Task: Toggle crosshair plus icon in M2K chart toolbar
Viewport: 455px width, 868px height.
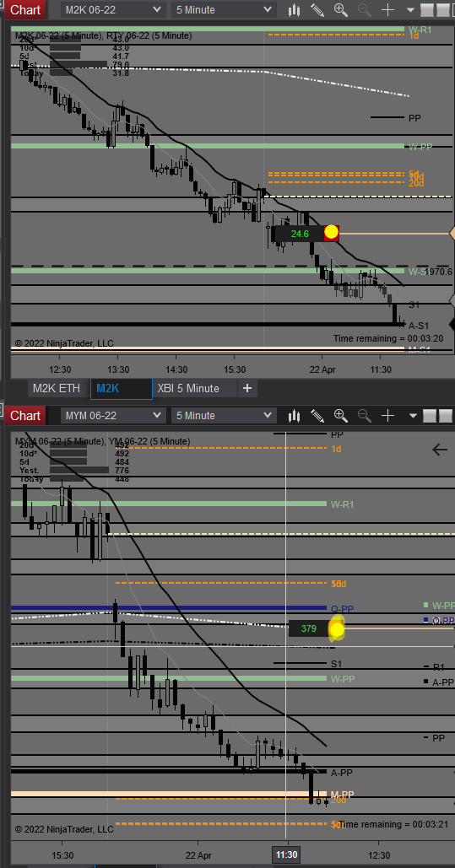Action: (388, 10)
